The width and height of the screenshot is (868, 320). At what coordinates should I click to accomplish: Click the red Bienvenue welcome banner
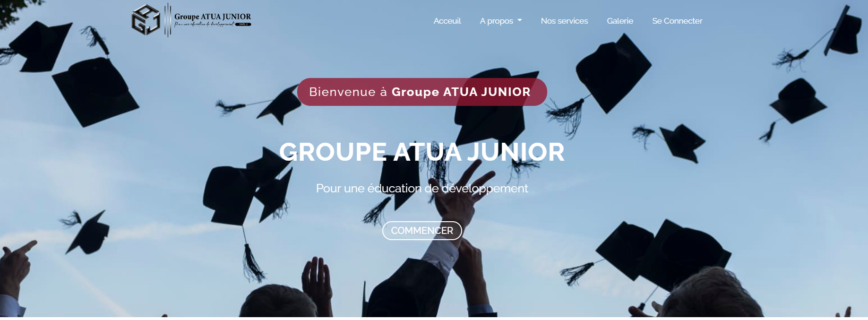point(422,92)
